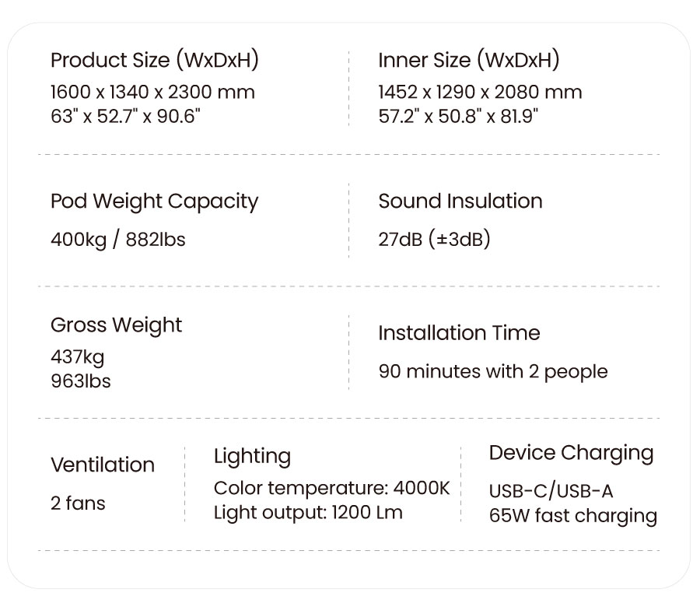Select the 437kg weight value
Image resolution: width=700 pixels, height=607 pixels.
tap(77, 357)
